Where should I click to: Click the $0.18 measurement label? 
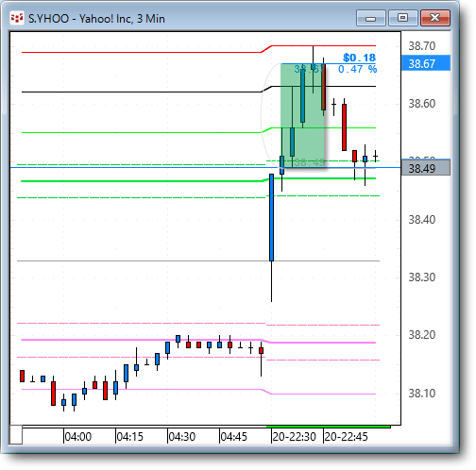359,58
